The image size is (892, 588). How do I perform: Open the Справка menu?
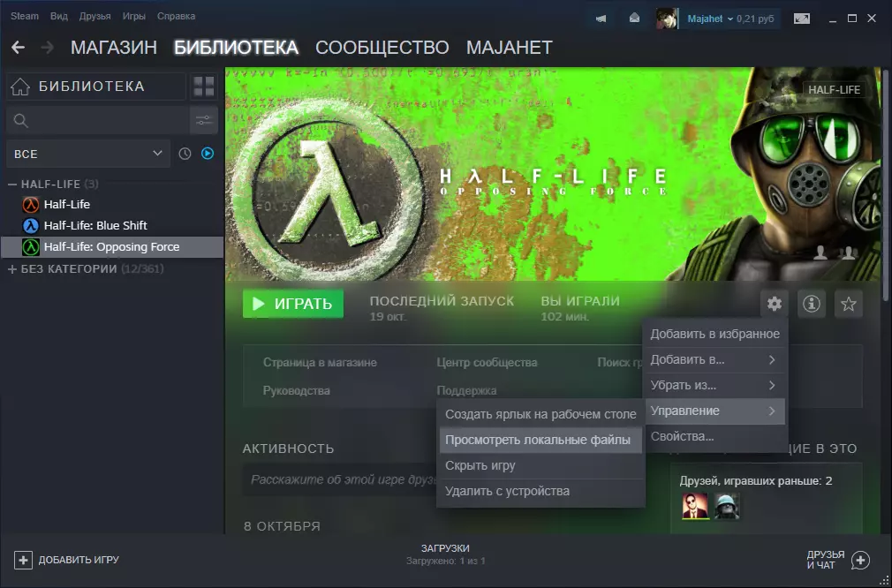(x=177, y=16)
